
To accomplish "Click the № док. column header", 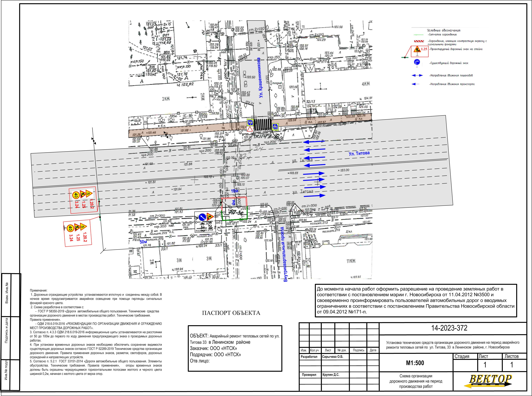I will [x=342, y=350].
